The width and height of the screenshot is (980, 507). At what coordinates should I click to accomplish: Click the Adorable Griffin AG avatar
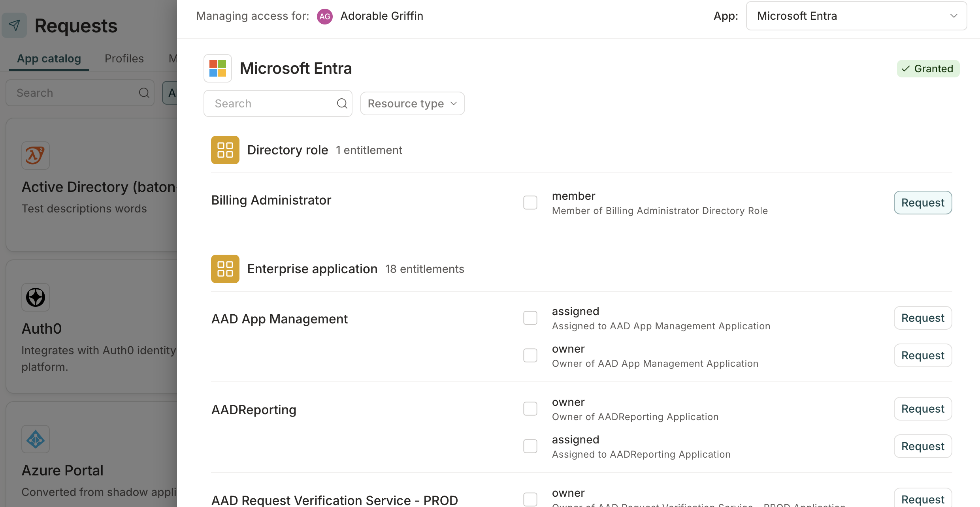[325, 16]
